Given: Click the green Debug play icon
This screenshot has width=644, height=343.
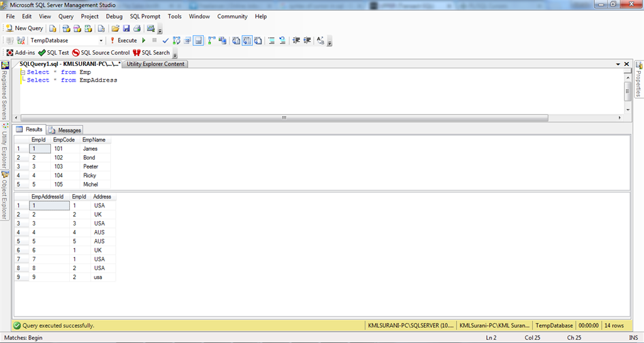Looking at the screenshot, I should (144, 41).
